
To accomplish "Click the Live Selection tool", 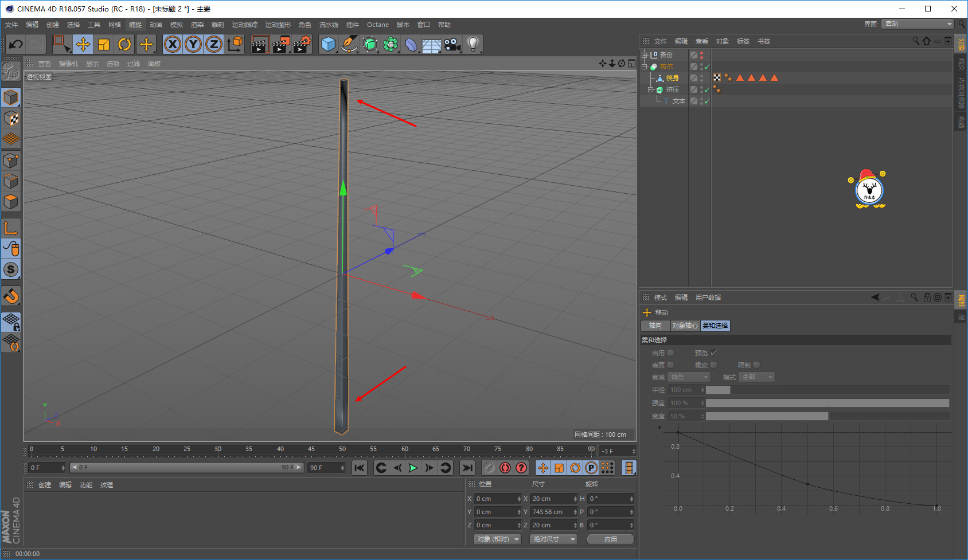I will pos(61,44).
